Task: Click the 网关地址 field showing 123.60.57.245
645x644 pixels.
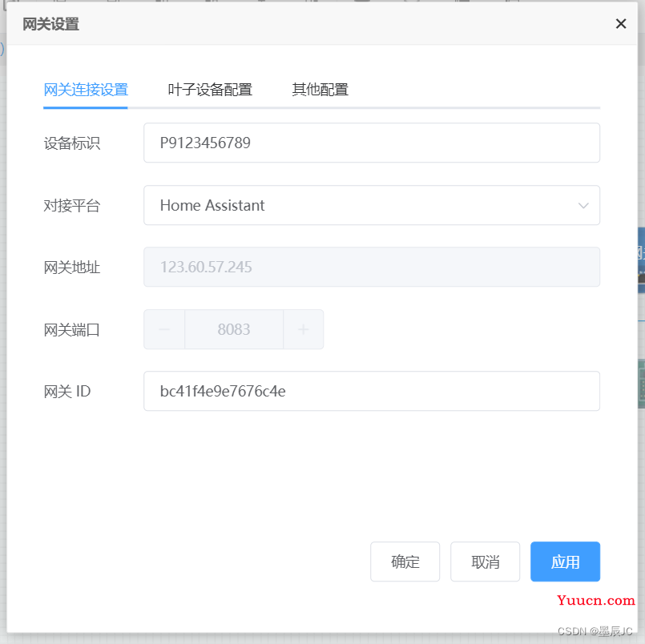Action: [x=372, y=267]
